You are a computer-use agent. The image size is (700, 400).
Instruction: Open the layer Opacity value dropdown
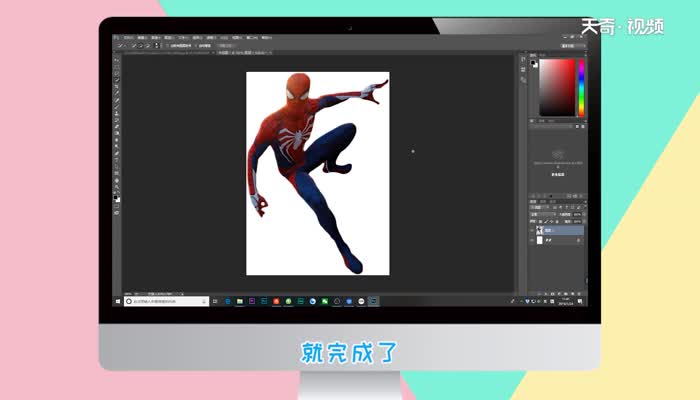(584, 214)
